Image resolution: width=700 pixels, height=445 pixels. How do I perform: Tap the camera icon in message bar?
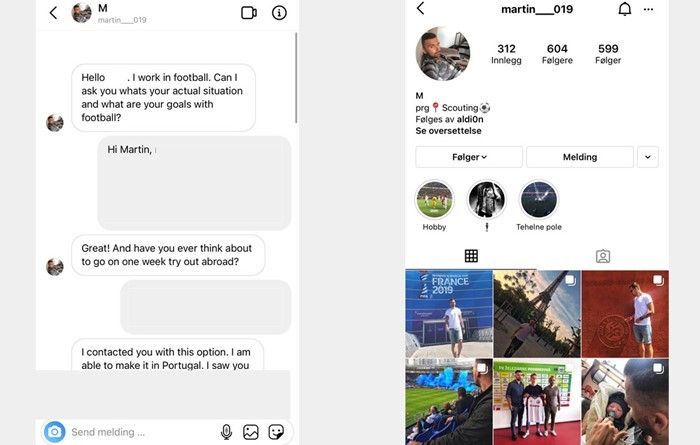pyautogui.click(x=54, y=432)
